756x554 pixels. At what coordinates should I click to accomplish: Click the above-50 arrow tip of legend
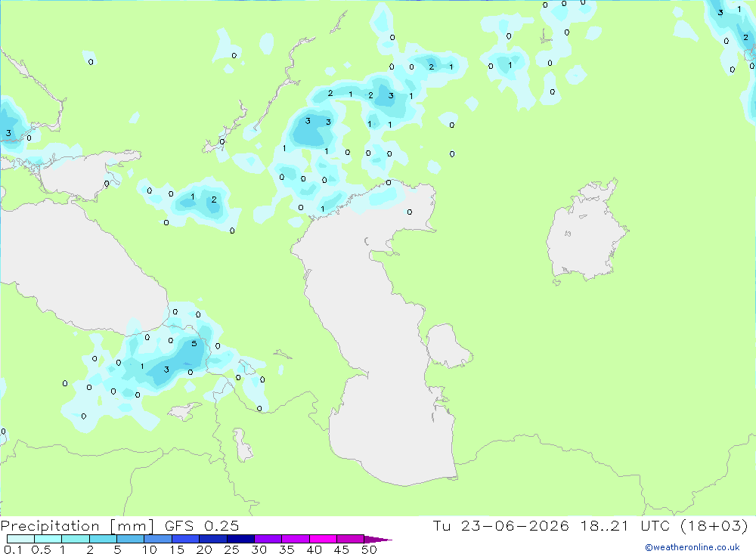click(x=377, y=539)
